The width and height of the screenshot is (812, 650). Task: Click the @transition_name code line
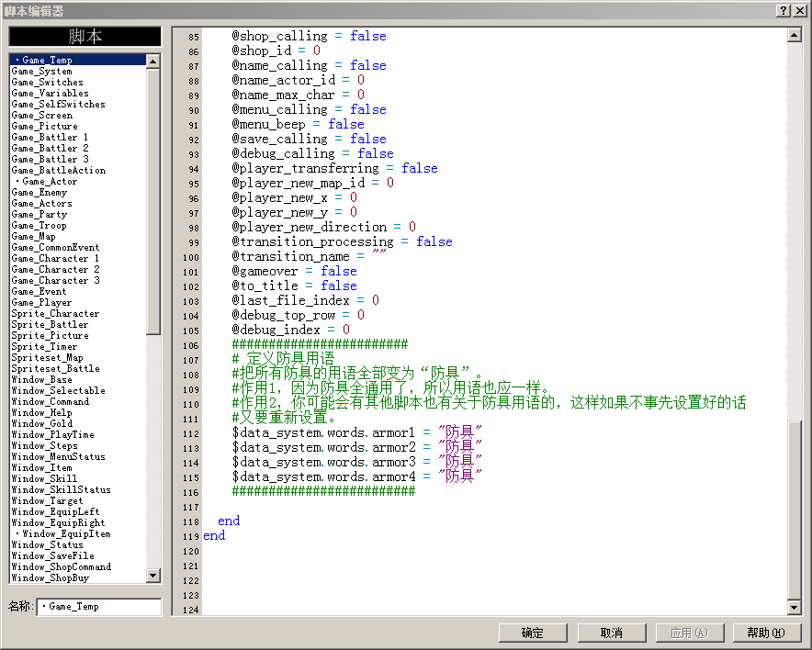[310, 256]
